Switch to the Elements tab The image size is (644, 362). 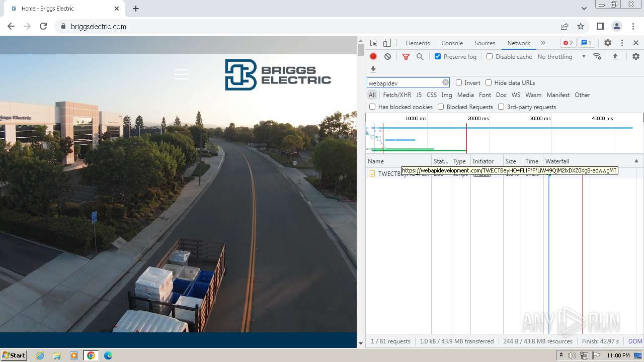coord(418,43)
